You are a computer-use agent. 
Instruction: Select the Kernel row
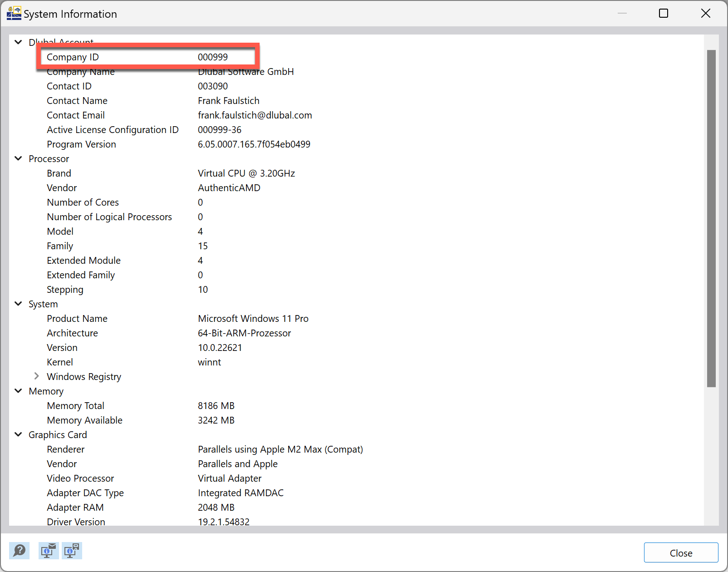[356, 362]
